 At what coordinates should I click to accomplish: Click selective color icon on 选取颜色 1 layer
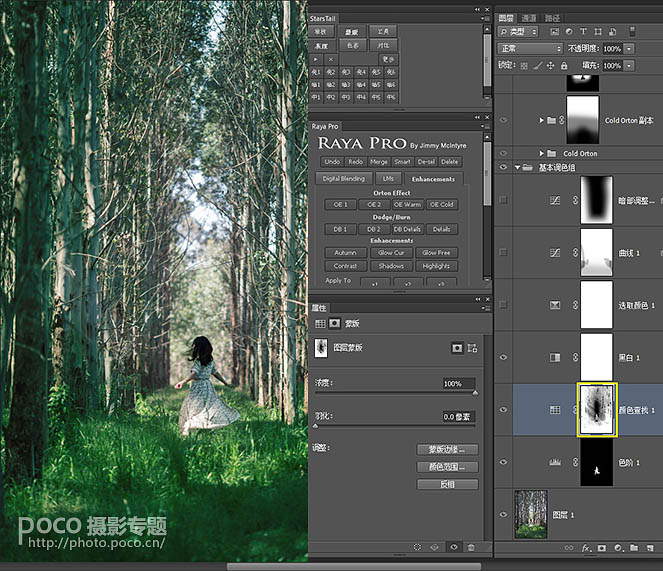555,305
